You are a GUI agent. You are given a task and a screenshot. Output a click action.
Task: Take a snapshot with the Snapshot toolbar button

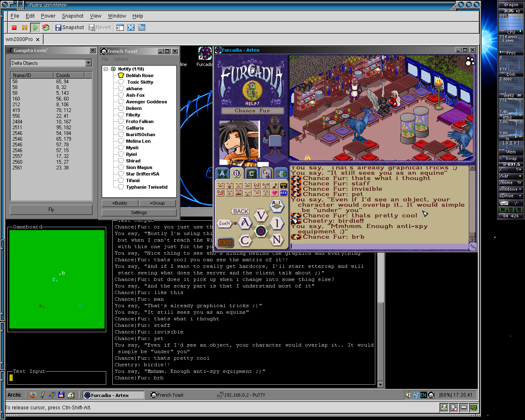pos(70,27)
